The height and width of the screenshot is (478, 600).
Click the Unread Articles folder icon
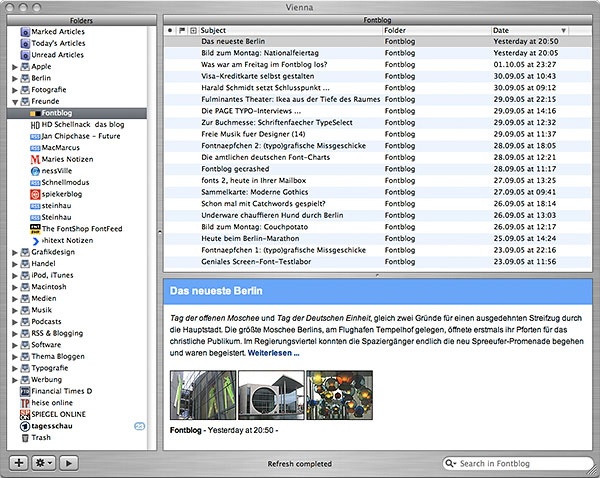click(x=25, y=55)
